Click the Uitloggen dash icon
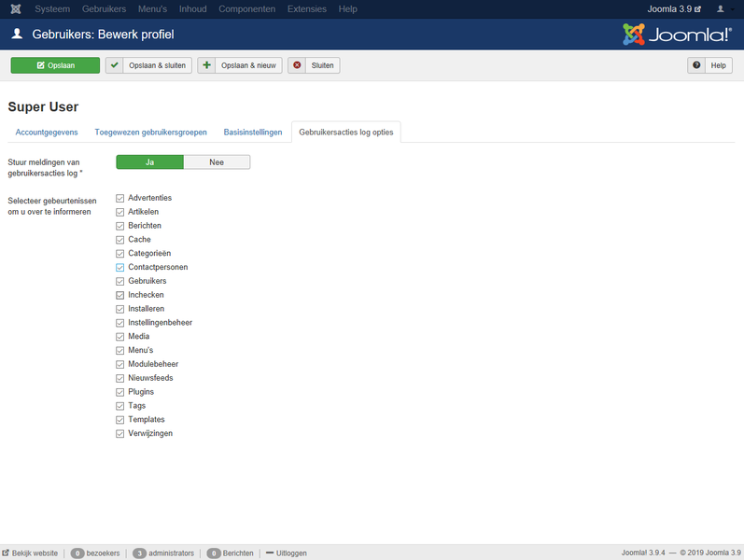The height and width of the screenshot is (560, 744). (x=270, y=553)
